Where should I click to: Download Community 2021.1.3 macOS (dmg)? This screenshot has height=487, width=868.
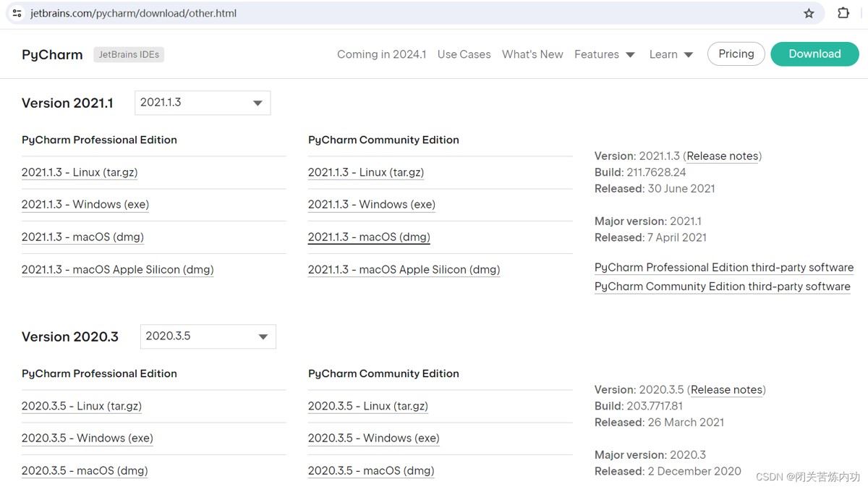[x=369, y=237]
